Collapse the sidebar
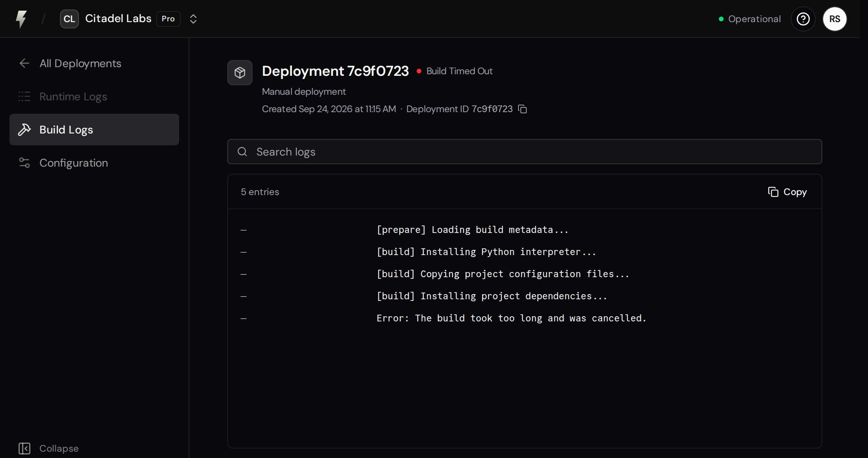The image size is (868, 458). 49,449
